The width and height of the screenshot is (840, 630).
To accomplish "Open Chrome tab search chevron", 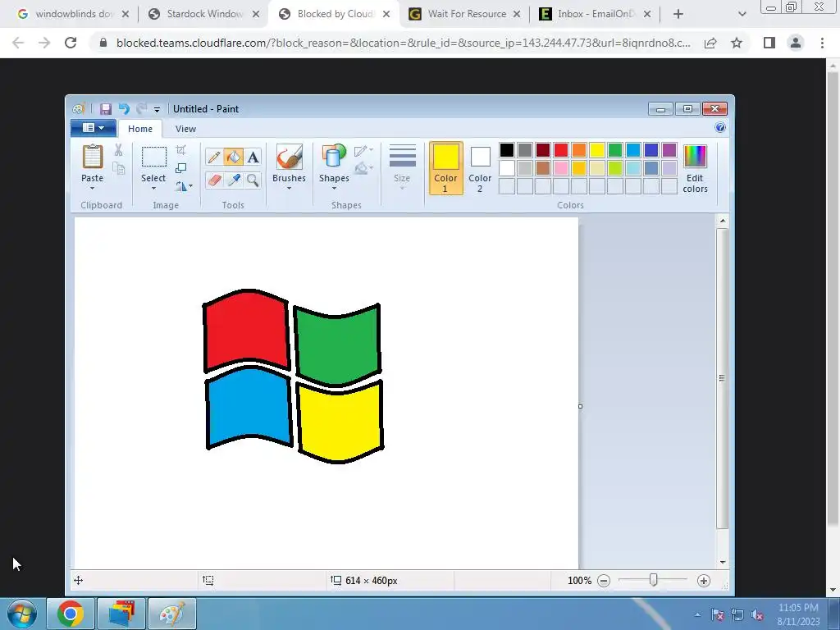I will point(742,15).
